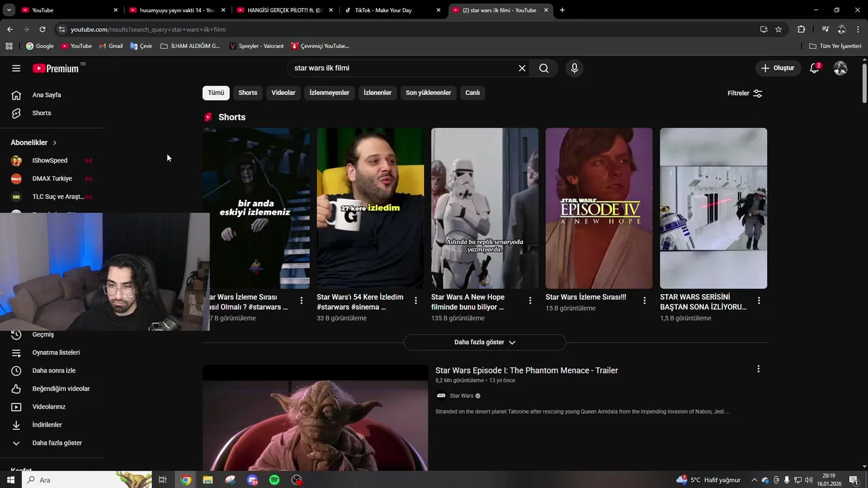This screenshot has height=488, width=868.
Task: Open the notifications bell
Action: pyautogui.click(x=814, y=68)
